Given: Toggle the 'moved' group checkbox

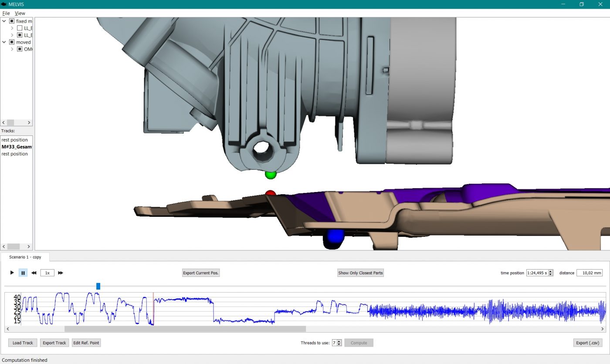Looking at the screenshot, I should point(12,42).
